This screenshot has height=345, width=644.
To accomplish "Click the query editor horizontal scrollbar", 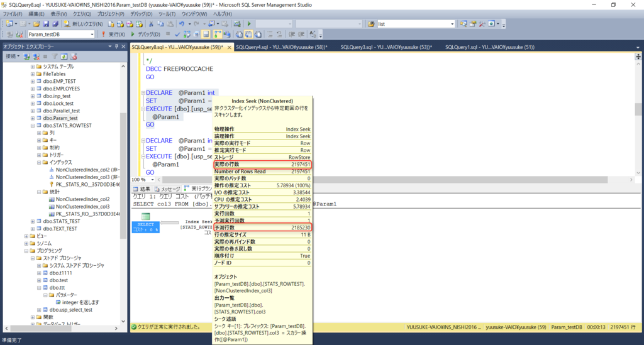I will (x=386, y=180).
